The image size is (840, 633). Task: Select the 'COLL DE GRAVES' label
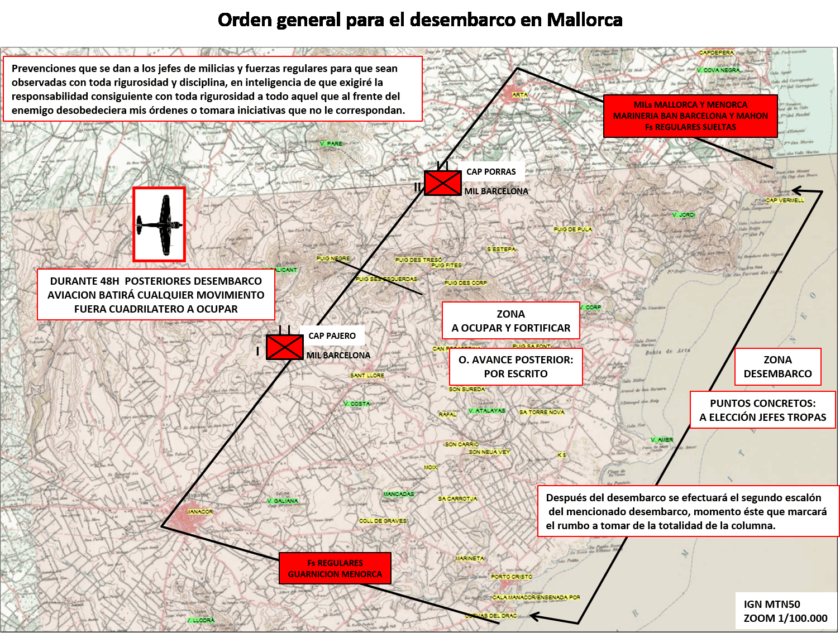(383, 521)
